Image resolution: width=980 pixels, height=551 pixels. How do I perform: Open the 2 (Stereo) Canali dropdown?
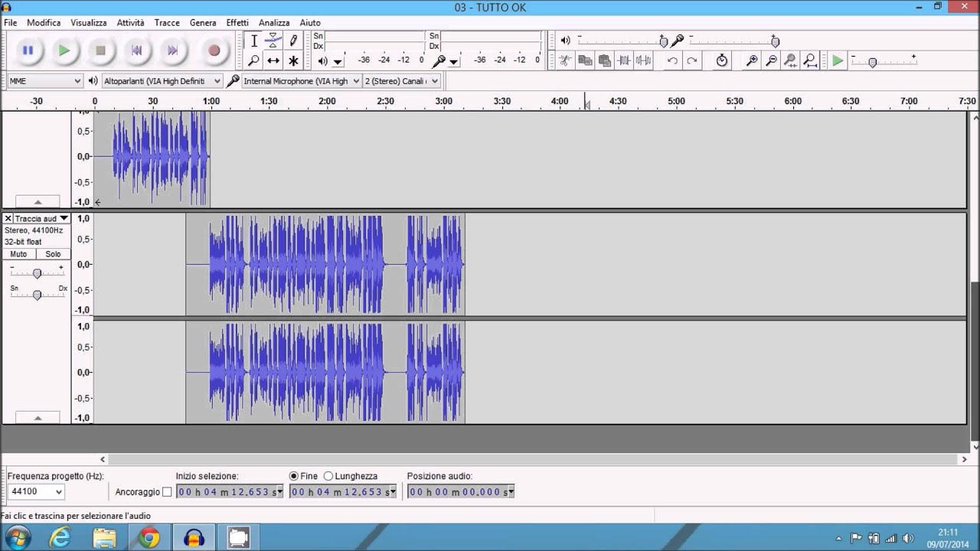401,80
